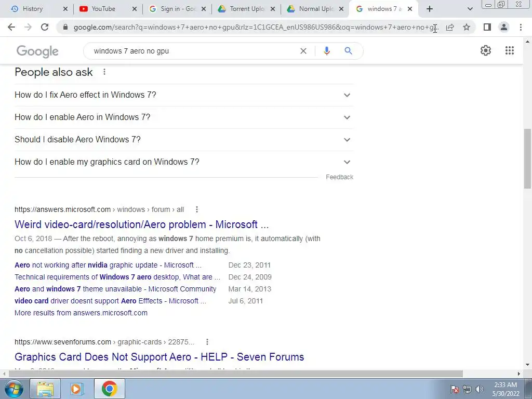Open Chrome three-dot menu
The image size is (532, 399).
coord(521,27)
